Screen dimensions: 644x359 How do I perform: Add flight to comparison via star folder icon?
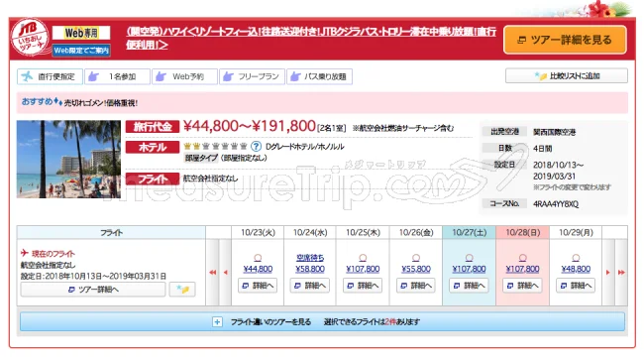182,290
